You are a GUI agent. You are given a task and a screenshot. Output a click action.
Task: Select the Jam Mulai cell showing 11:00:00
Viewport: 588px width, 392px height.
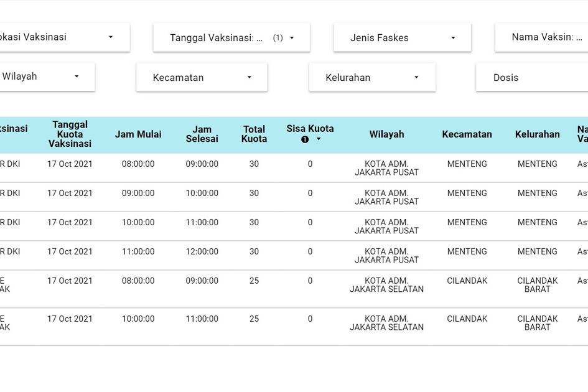(138, 252)
